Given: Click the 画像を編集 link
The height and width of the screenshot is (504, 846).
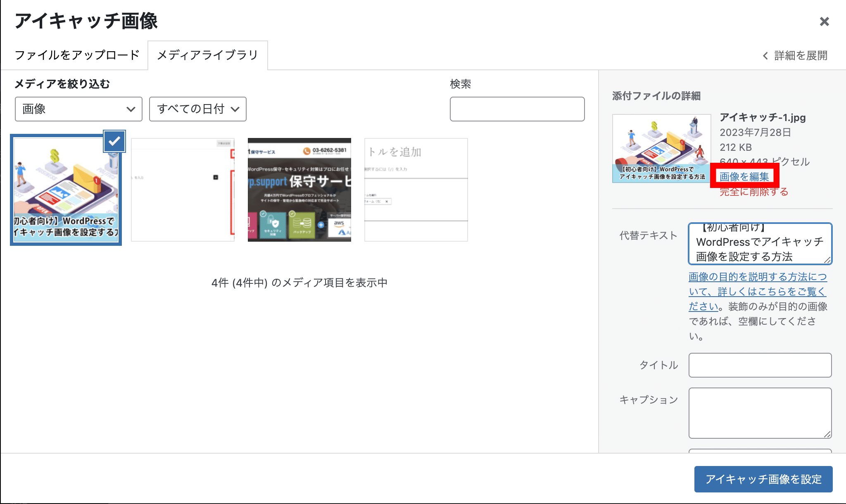Looking at the screenshot, I should (744, 176).
